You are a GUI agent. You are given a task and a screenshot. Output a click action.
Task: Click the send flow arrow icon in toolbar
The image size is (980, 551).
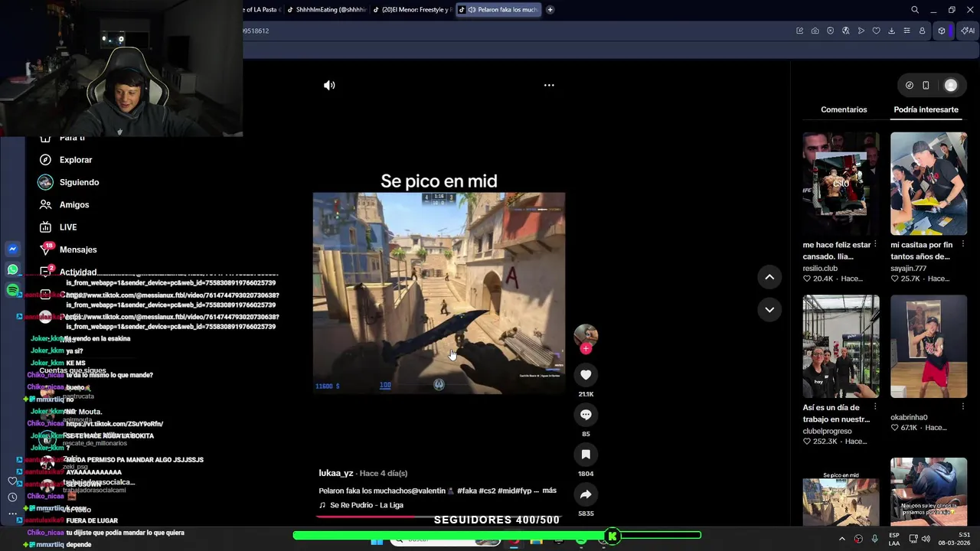click(x=861, y=31)
